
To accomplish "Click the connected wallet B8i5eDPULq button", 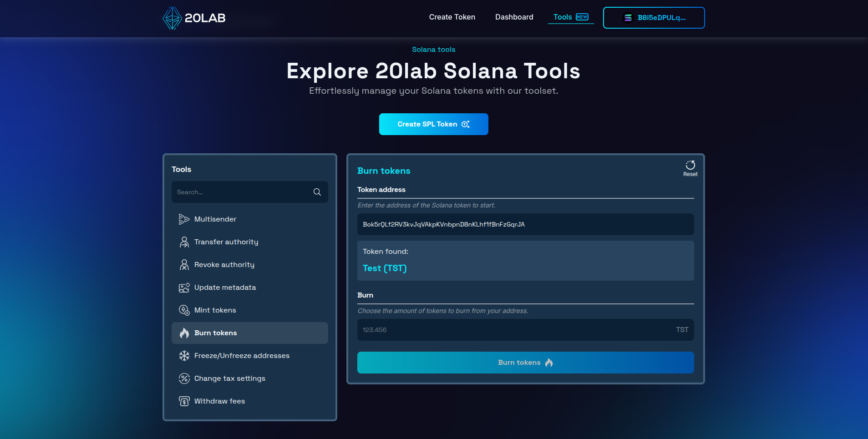I will 654,18.
